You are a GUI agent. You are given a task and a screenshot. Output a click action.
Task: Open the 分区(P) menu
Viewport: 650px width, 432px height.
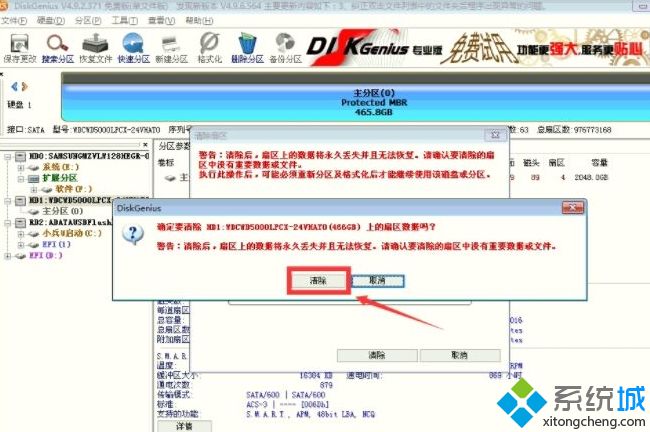point(88,20)
